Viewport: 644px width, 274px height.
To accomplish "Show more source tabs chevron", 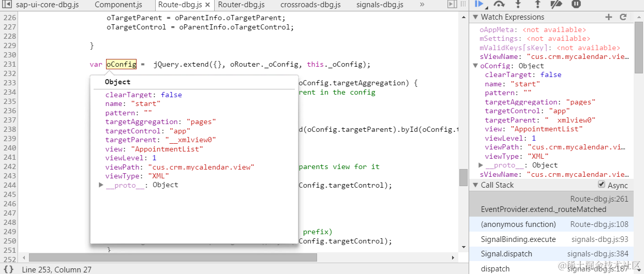I will tap(422, 5).
